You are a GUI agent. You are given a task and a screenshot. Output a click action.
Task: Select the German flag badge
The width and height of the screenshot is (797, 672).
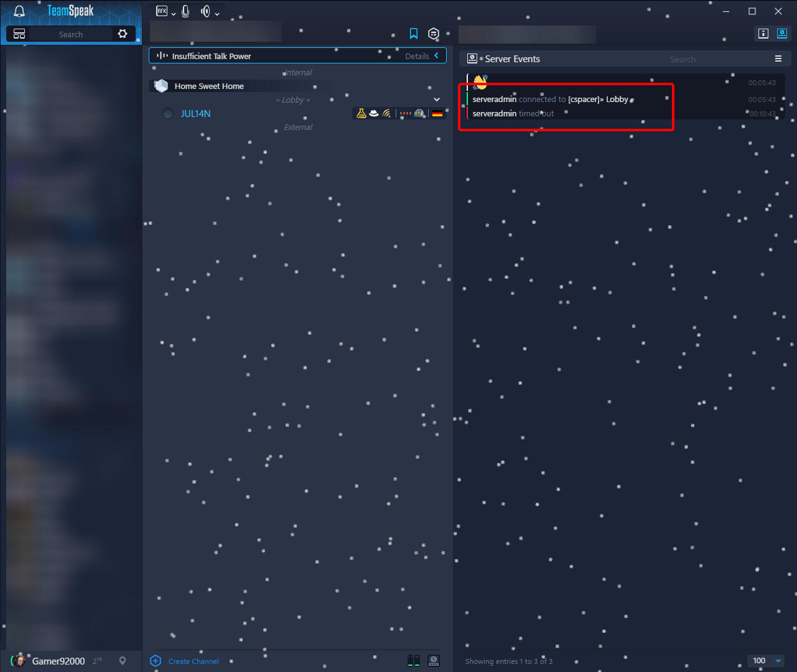437,113
